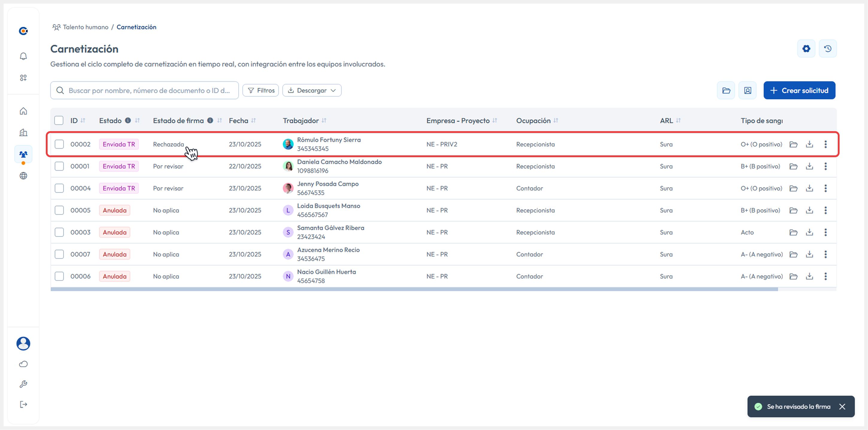Download request 00001 for Daniela Camacho
This screenshot has width=868, height=430.
[x=809, y=166]
